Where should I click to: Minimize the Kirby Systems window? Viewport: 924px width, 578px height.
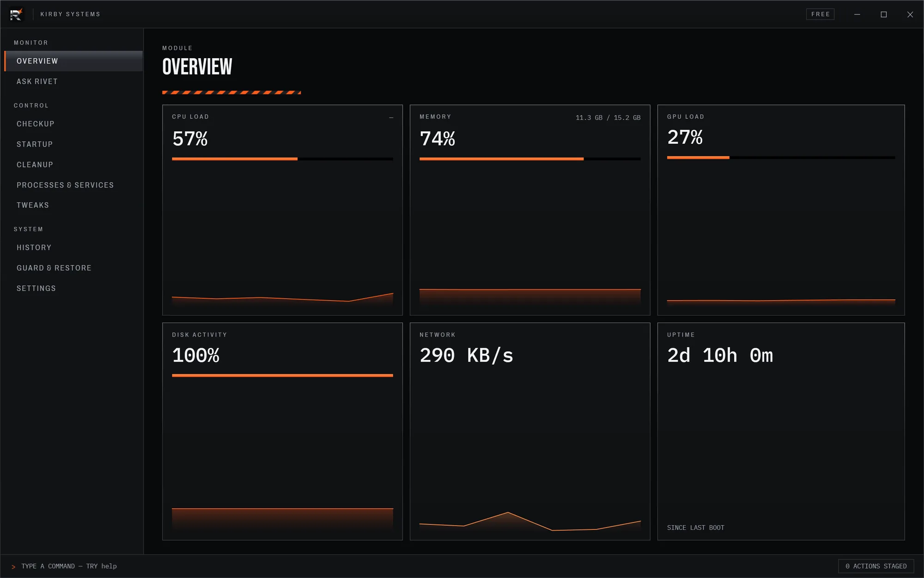point(857,14)
